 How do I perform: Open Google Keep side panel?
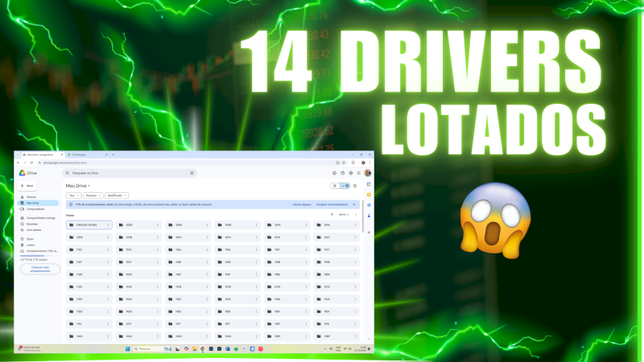369,195
